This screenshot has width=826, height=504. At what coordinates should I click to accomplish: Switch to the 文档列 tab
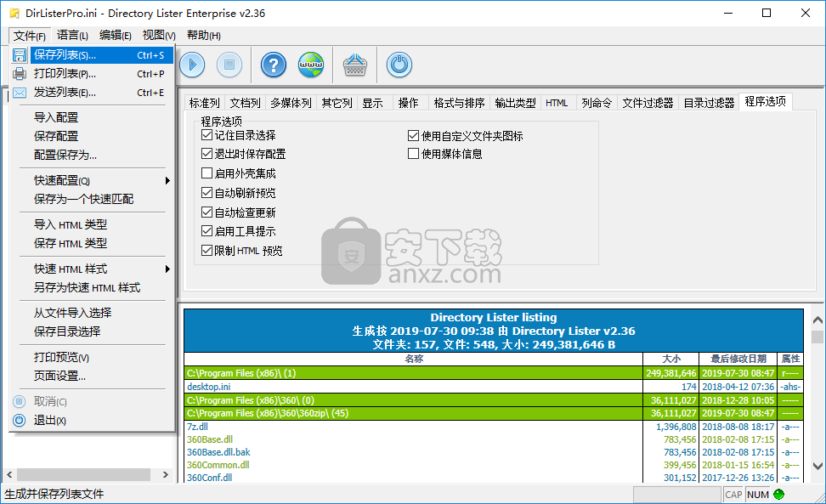(x=245, y=103)
